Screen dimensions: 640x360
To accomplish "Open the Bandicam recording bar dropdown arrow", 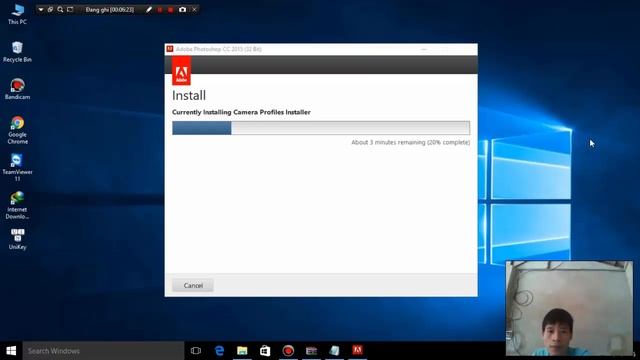I will (41, 9).
